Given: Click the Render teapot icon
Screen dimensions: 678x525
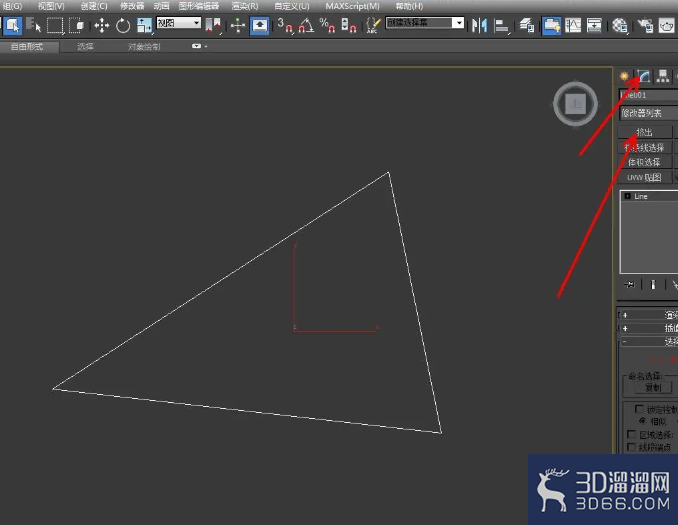Looking at the screenshot, I should point(666,25).
